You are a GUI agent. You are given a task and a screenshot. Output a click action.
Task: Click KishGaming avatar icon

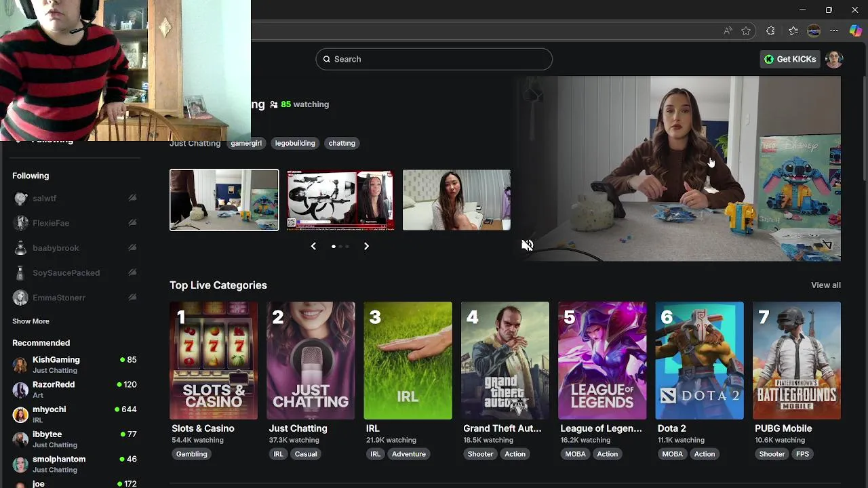[x=20, y=365]
